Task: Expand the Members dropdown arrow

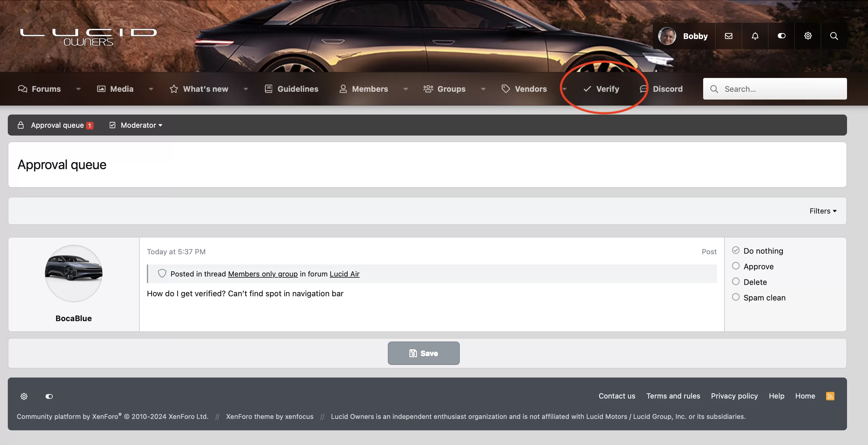Action: pos(406,89)
